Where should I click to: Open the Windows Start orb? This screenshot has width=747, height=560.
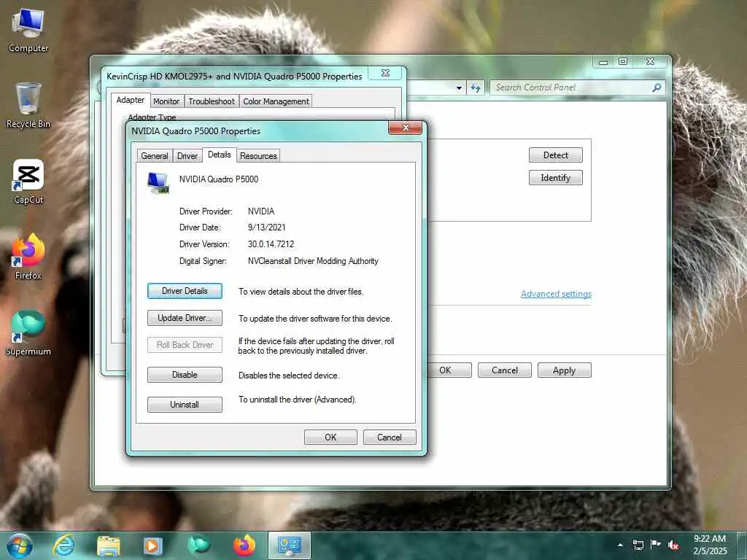tap(19, 545)
